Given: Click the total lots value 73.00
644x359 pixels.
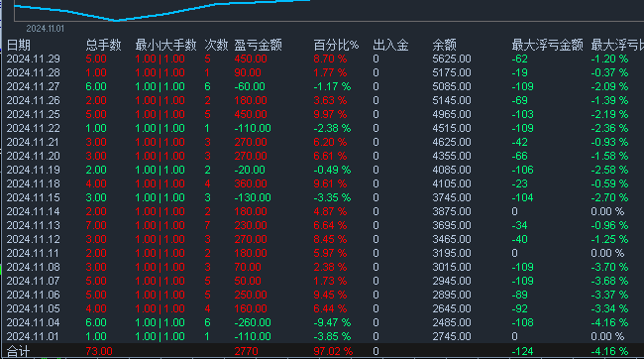Looking at the screenshot, I should click(99, 352).
